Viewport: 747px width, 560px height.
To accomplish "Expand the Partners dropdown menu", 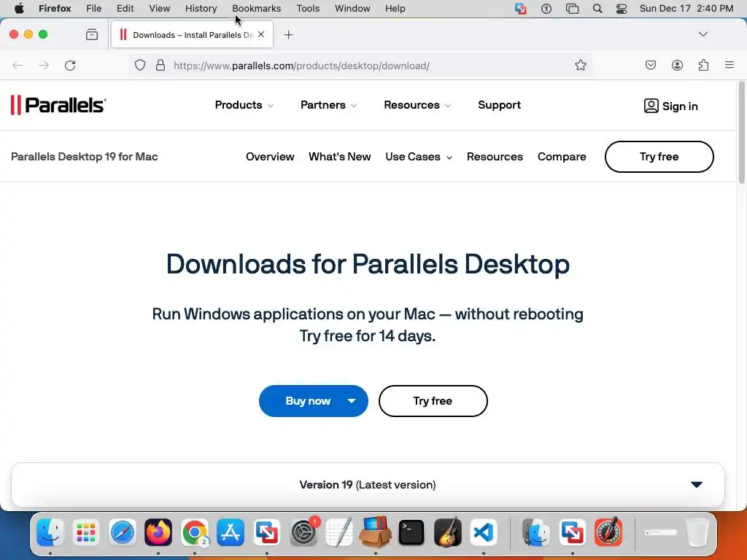I will coord(329,105).
